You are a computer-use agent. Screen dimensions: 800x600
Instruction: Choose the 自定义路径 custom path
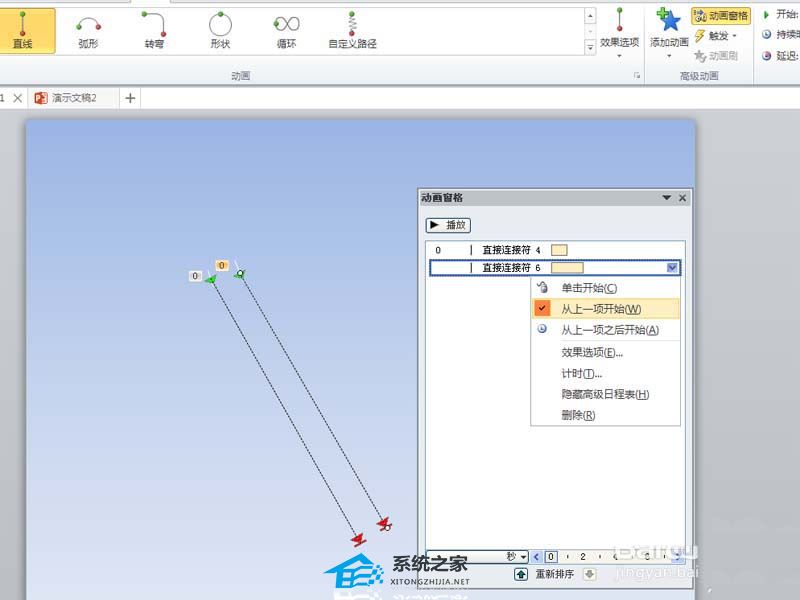point(352,29)
